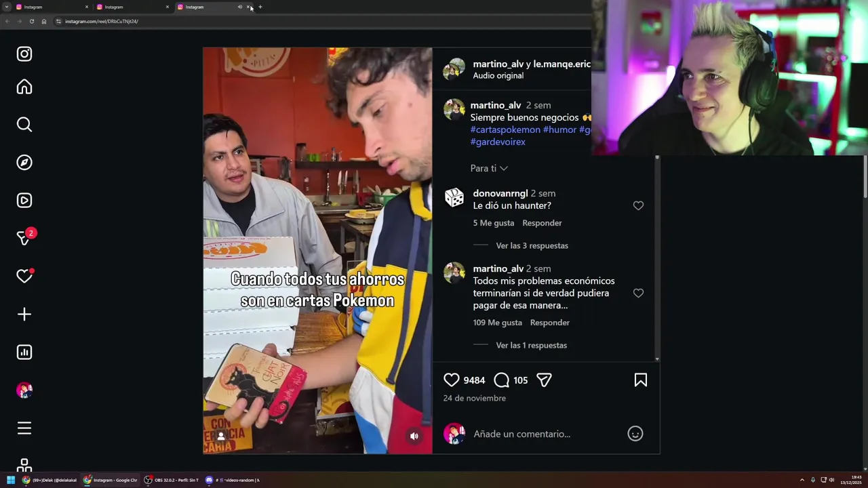This screenshot has height=488, width=868.
Task: Switch to the second Instagram browser tab
Action: [x=131, y=7]
